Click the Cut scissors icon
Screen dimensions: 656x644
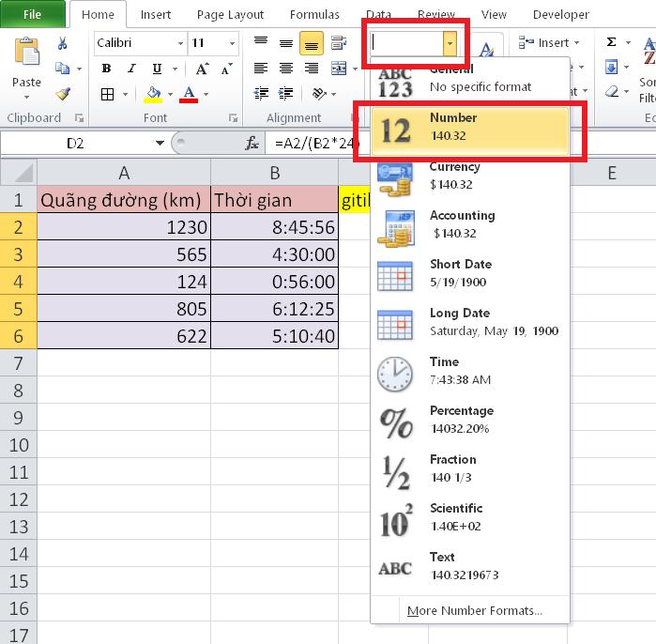63,43
